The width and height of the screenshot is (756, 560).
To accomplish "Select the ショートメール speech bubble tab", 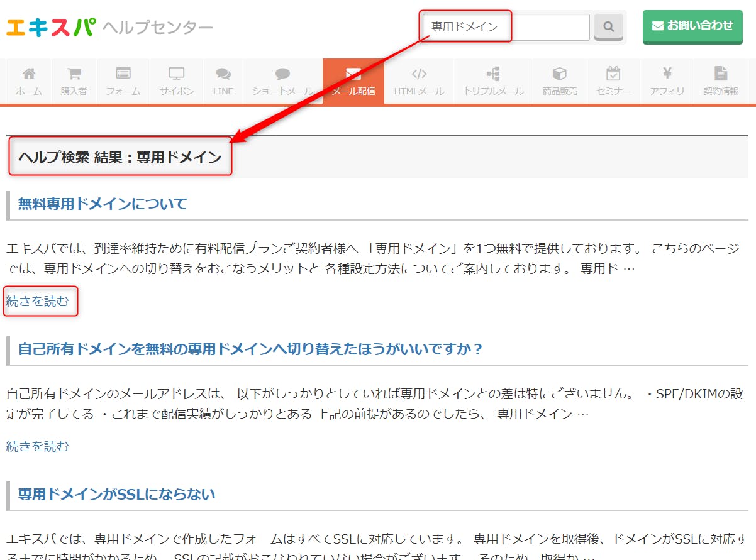I will pyautogui.click(x=282, y=81).
